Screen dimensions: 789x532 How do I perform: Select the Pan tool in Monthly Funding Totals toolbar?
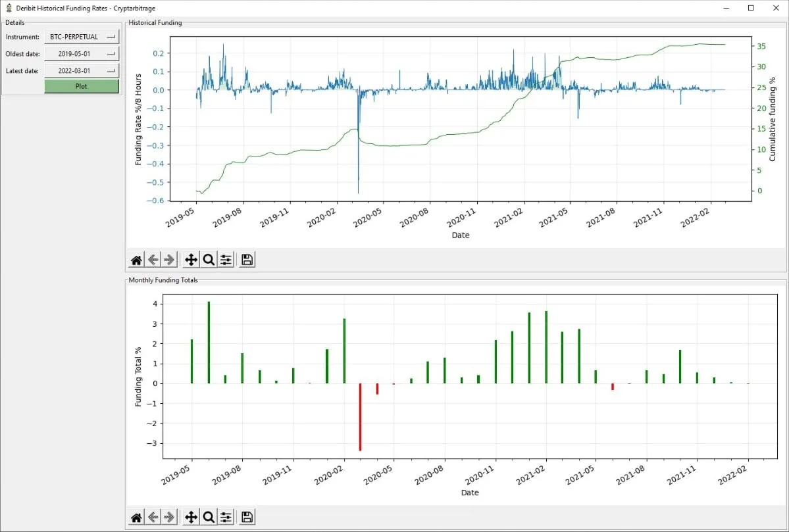coord(191,518)
